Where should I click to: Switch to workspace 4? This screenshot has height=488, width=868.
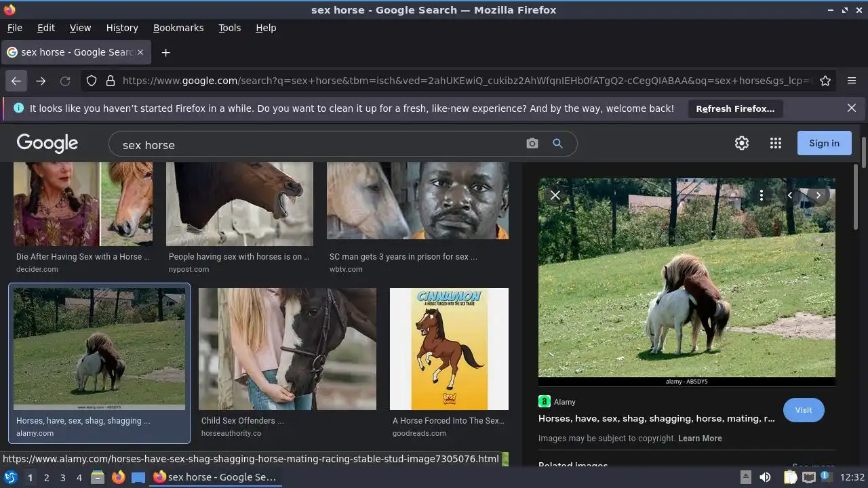[79, 478]
